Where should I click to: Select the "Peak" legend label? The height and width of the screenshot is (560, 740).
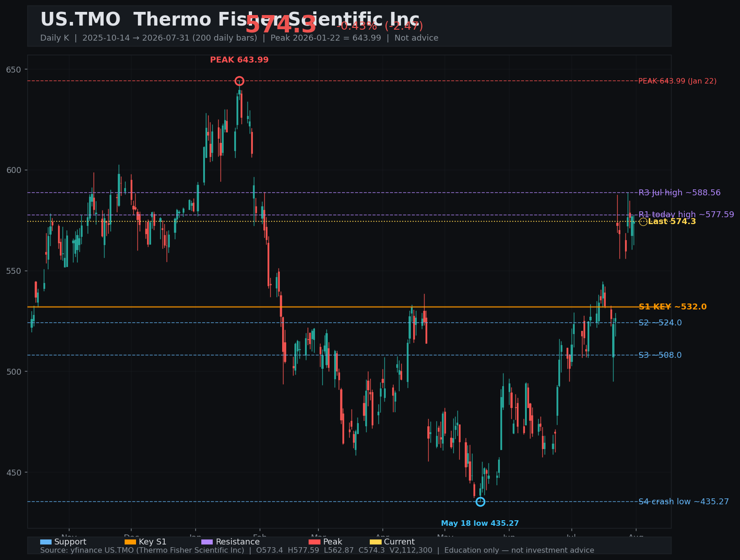(332, 542)
